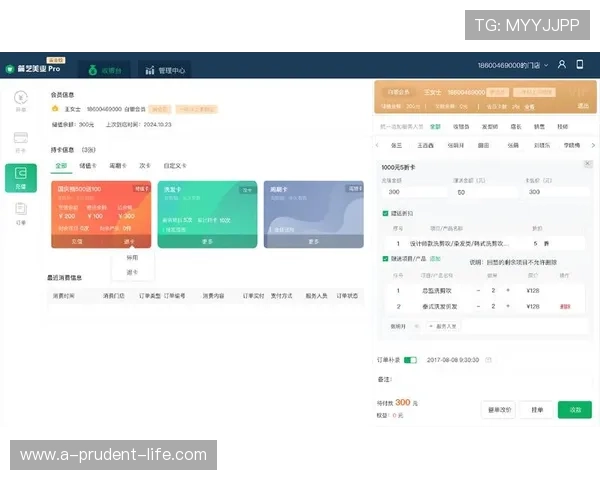Screen dimensions: 600x480
Task: Click the 消费时间 column header
Action: point(64,296)
